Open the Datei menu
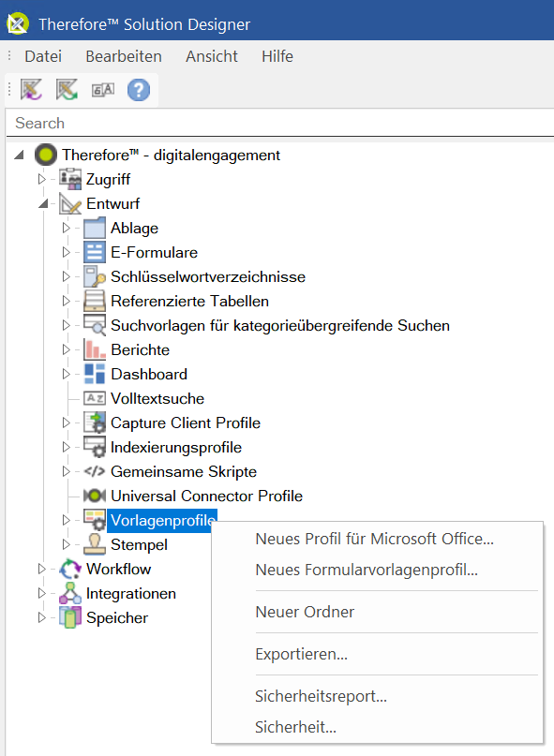 43,56
